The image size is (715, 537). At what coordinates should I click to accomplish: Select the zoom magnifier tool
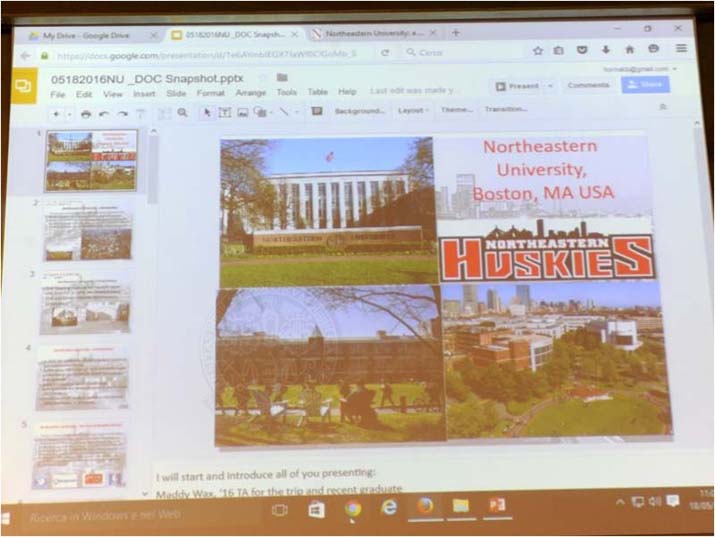[182, 112]
